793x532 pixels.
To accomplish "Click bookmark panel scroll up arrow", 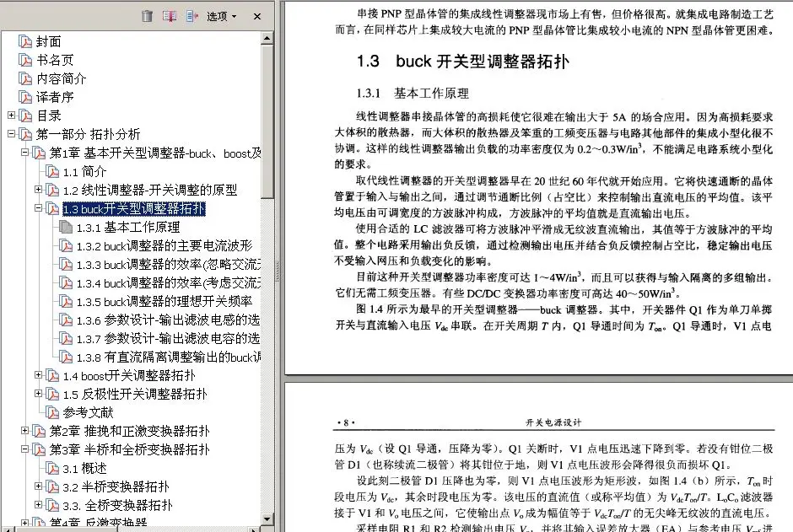I will coord(267,38).
